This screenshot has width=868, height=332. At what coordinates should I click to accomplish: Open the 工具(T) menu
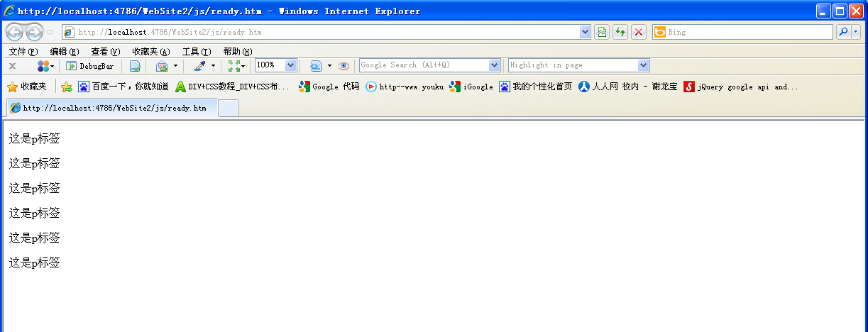click(x=197, y=52)
